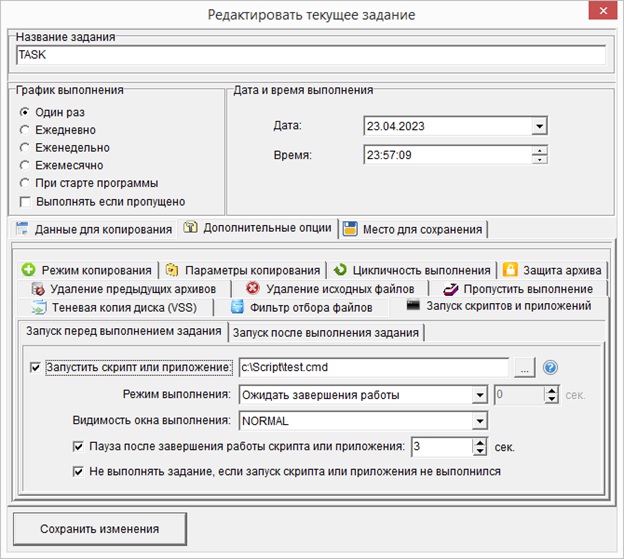Click the red cross icon of Удаление исходных файлов
Viewport: 624px width, 559px height.
pyautogui.click(x=253, y=288)
